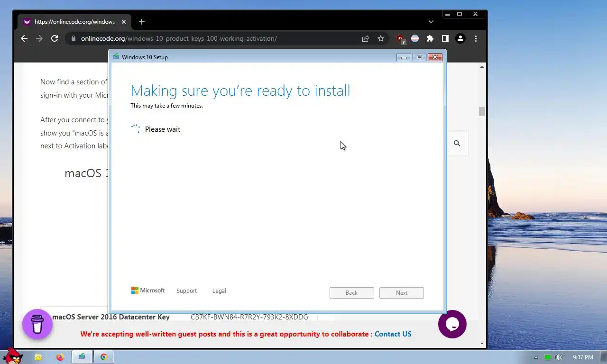607x364 pixels.
Task: Open Chrome three-dot menu
Action: (476, 38)
